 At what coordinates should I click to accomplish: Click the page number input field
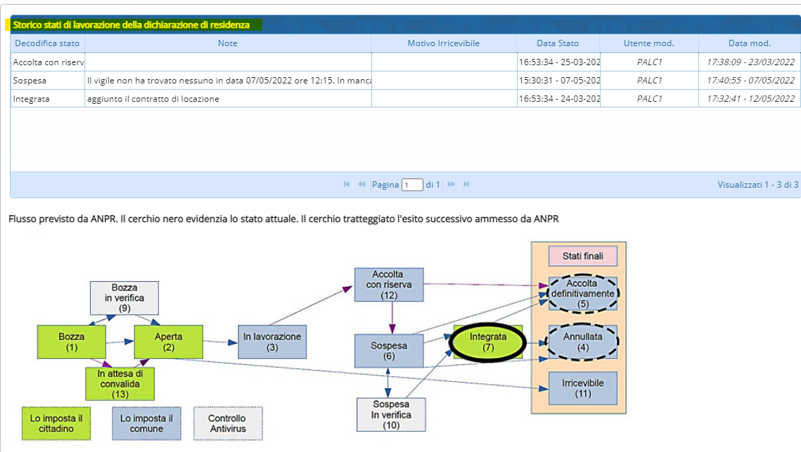click(412, 185)
